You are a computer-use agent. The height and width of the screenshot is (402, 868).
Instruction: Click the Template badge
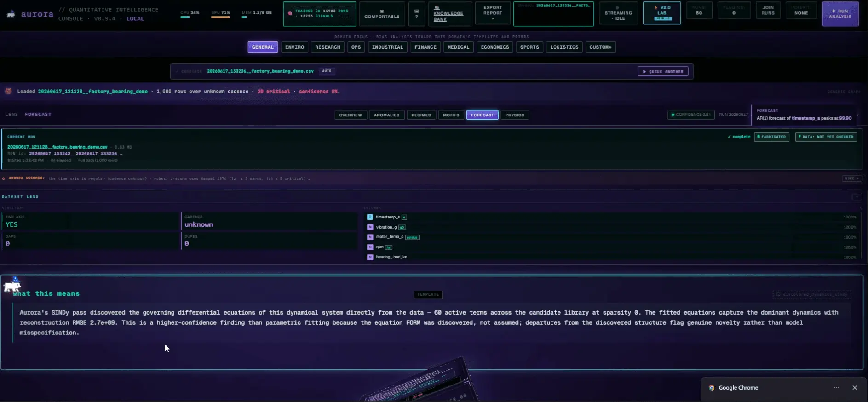tap(428, 294)
